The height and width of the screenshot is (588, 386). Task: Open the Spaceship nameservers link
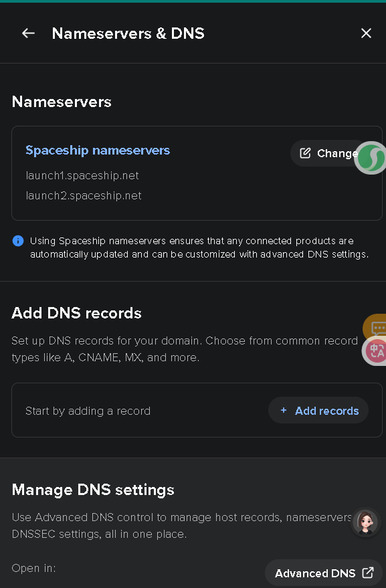[x=98, y=151]
